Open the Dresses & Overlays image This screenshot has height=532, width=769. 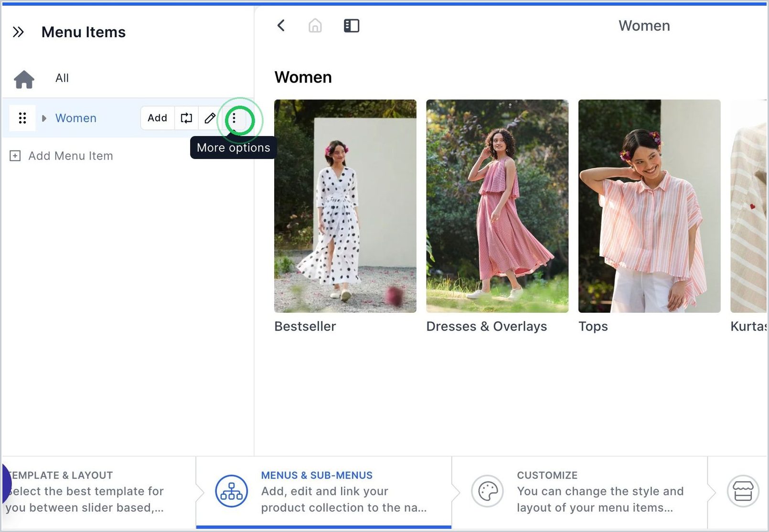(497, 206)
